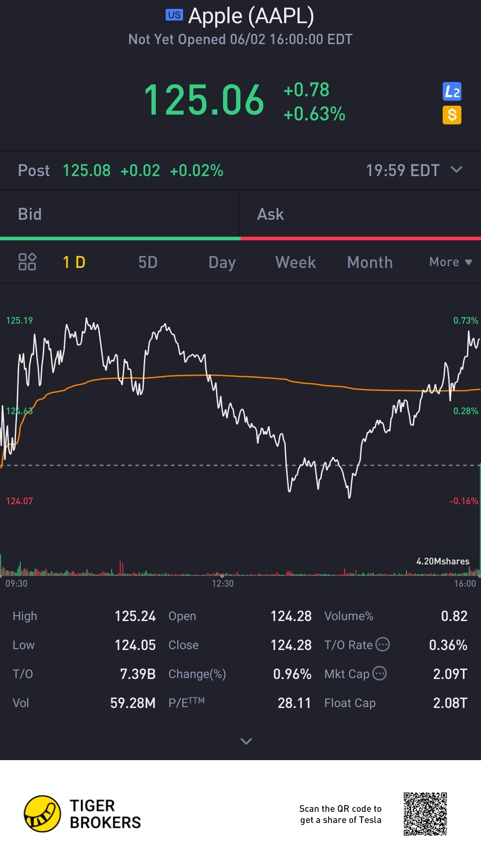Tap the Apple (AAPL) title
The height and width of the screenshot is (868, 481).
point(251,16)
